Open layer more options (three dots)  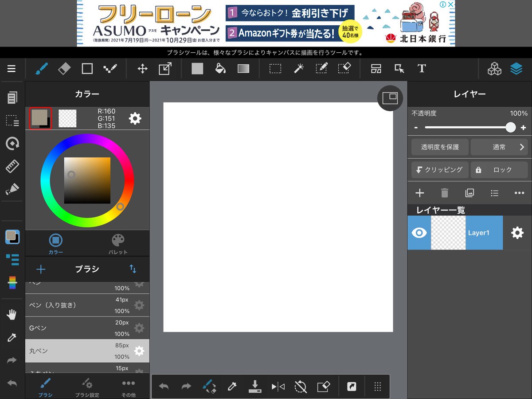[x=519, y=193]
